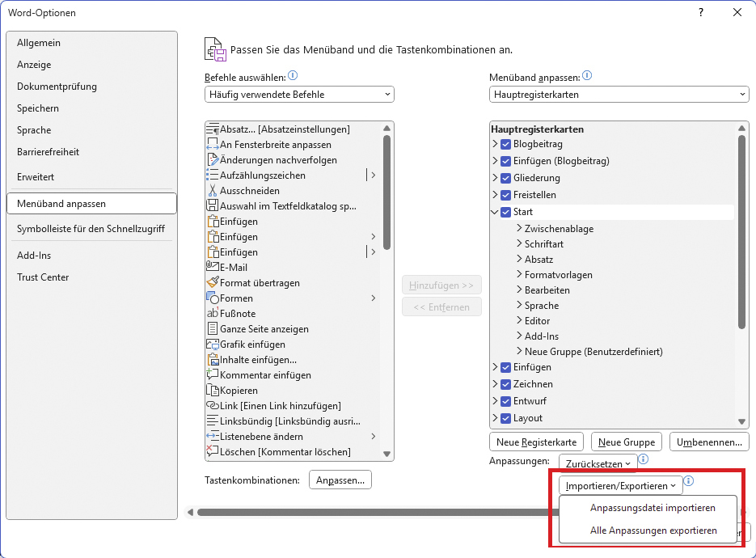Open the Trust Center category

(91, 277)
